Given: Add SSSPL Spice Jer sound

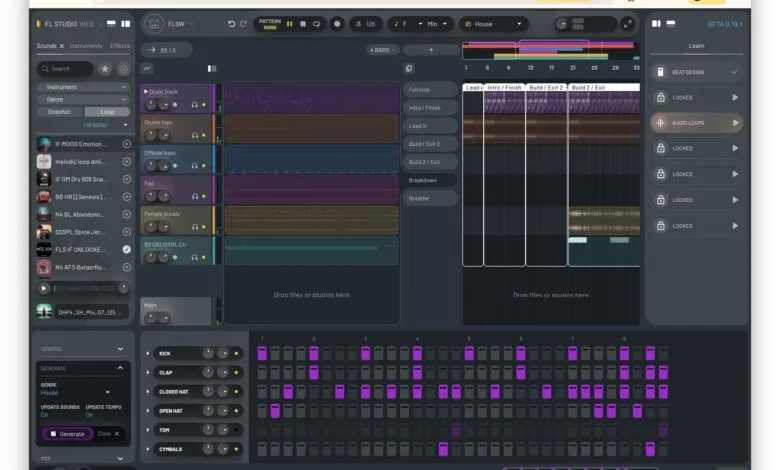Looking at the screenshot, I should pos(127,232).
